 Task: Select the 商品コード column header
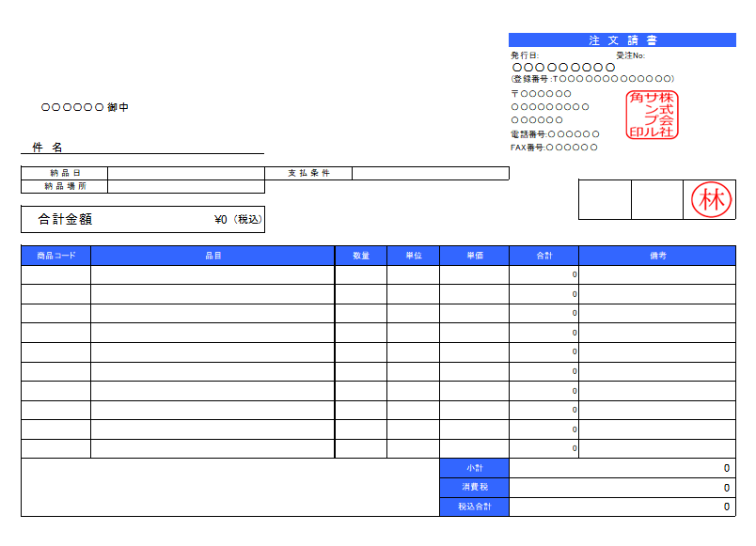pos(55,256)
